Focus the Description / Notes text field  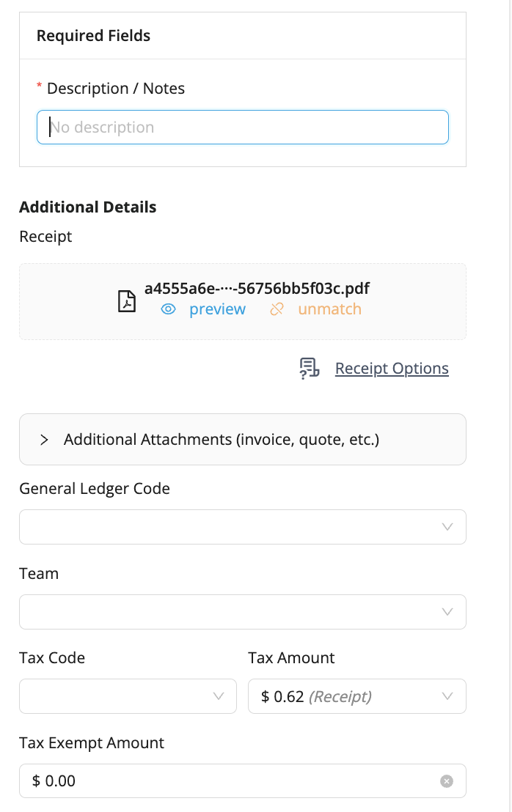click(242, 128)
